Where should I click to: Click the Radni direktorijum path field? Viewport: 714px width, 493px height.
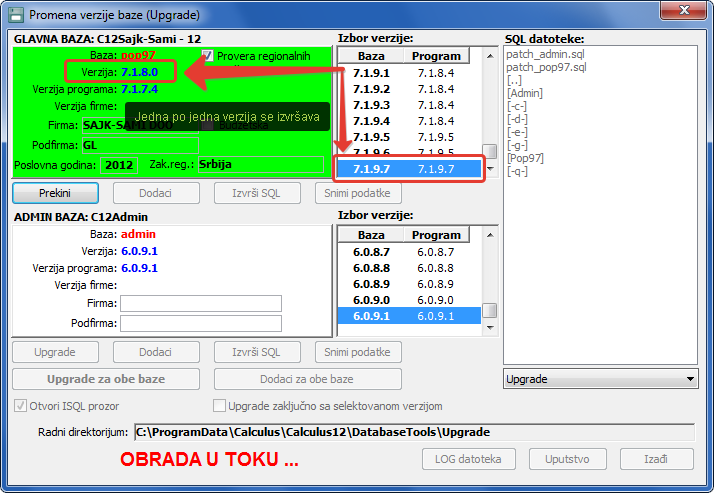click(x=413, y=432)
